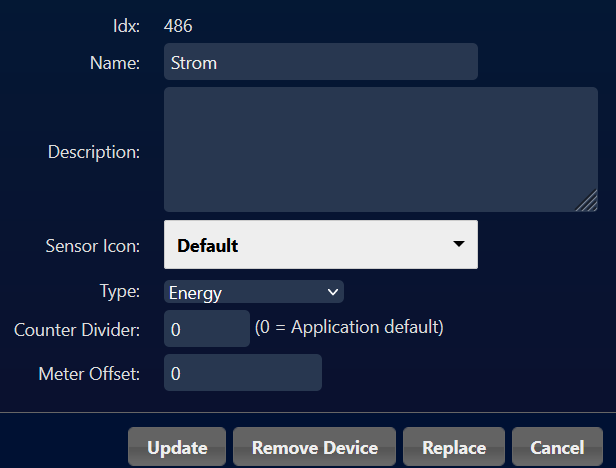The height and width of the screenshot is (468, 616).
Task: Click the 'Type:' label
Action: [120, 292]
